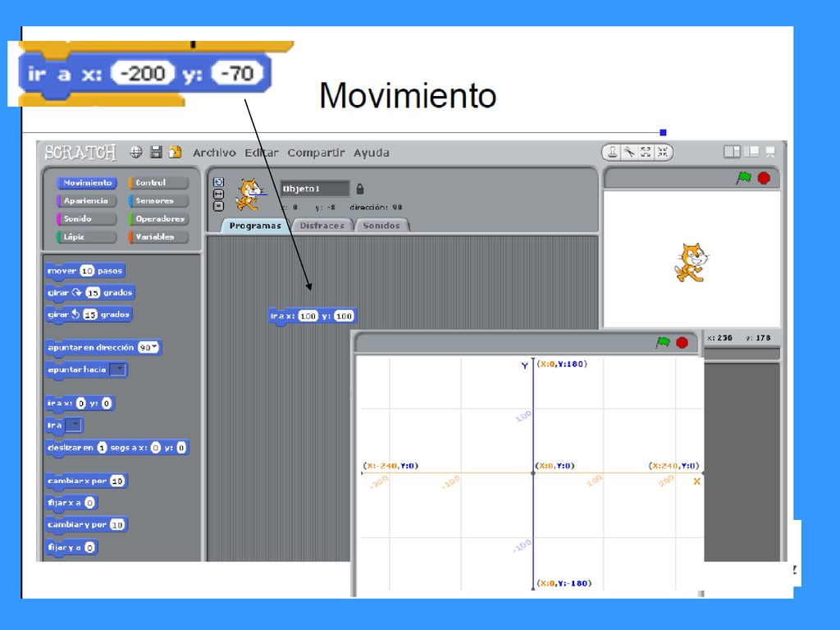The width and height of the screenshot is (840, 630).
Task: Click the fijar y a 0 block
Action: pos(71,547)
